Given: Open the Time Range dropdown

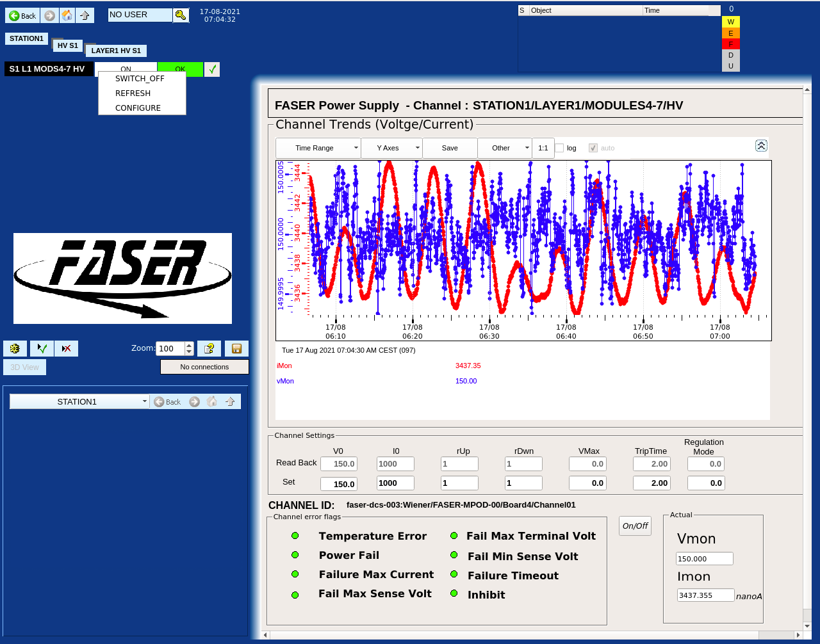Looking at the screenshot, I should click(318, 148).
